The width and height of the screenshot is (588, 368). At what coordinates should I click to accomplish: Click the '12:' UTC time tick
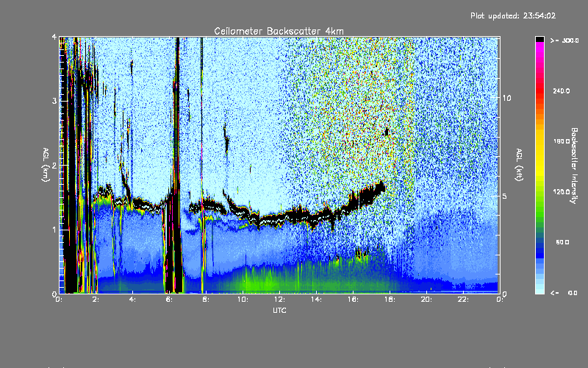[279, 300]
